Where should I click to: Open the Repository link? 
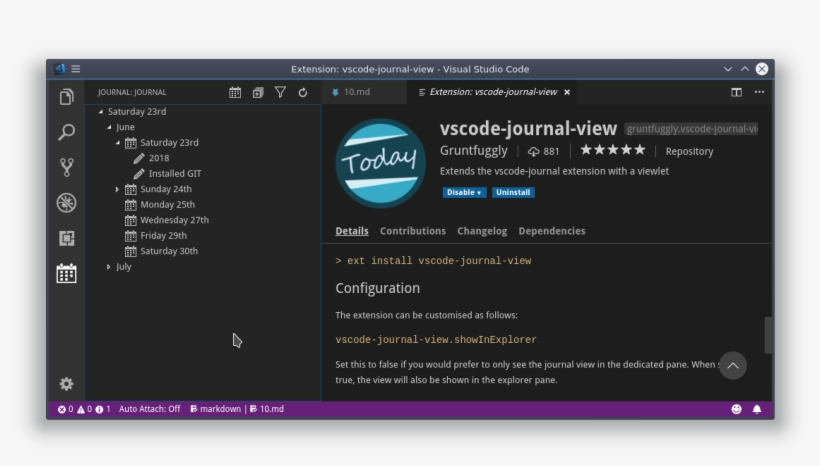coord(689,152)
